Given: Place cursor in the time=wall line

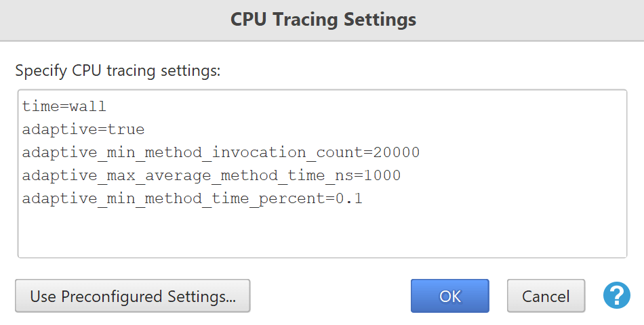Looking at the screenshot, I should [x=64, y=106].
